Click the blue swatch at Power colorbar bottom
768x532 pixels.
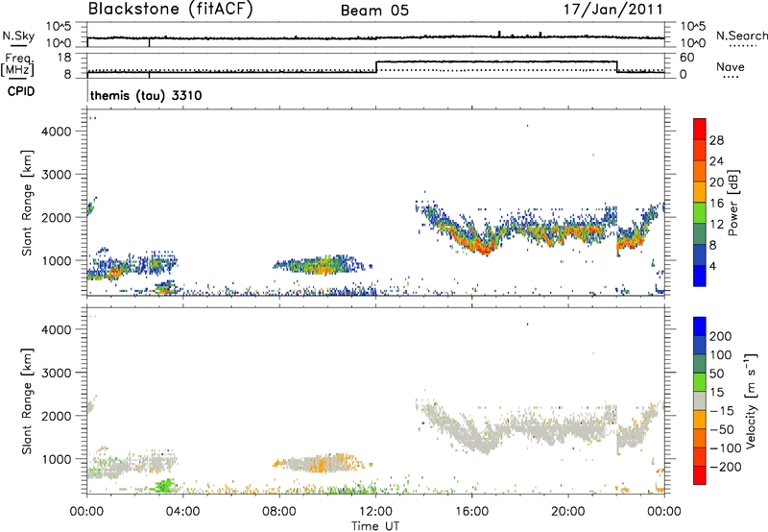(x=700, y=276)
